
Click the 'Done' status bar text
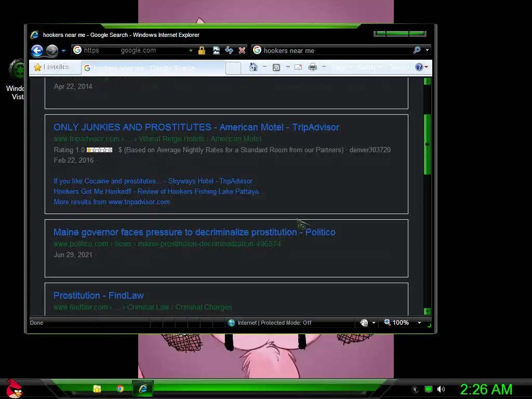37,323
